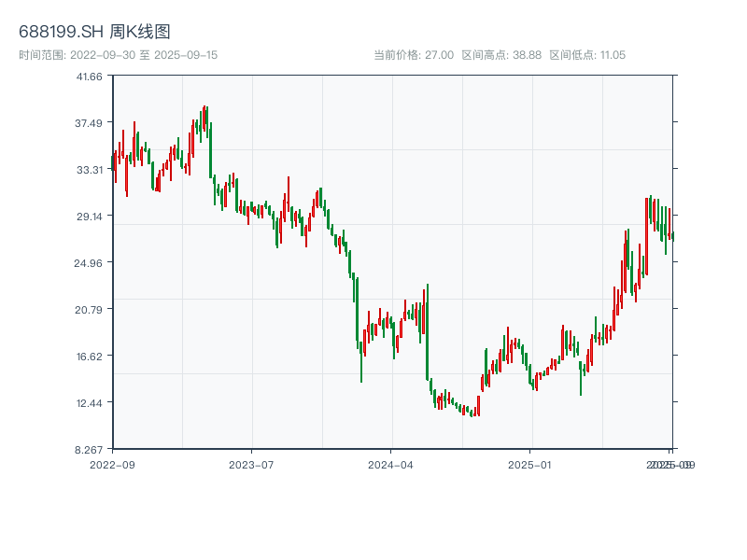Select y-axis value 41.66
747x560 pixels.
89,77
